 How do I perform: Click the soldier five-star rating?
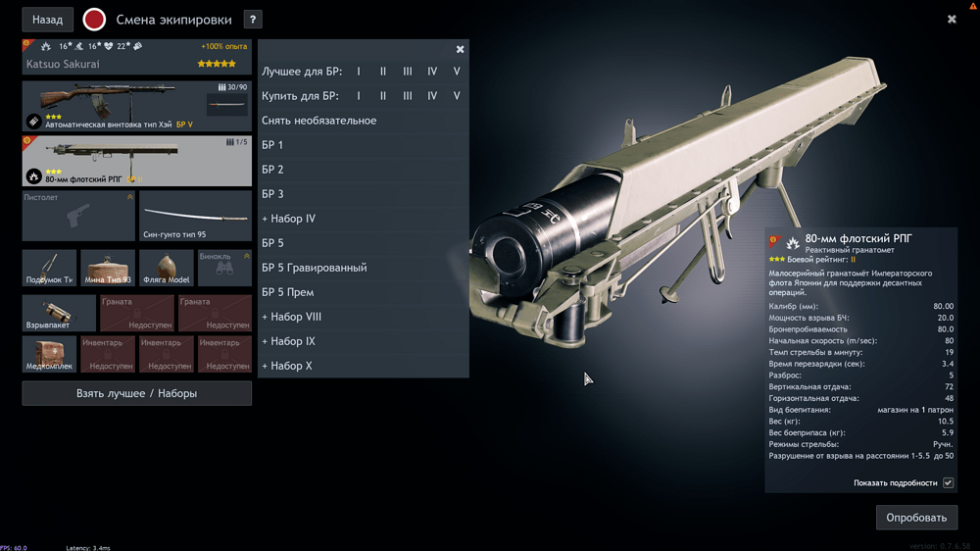(217, 64)
